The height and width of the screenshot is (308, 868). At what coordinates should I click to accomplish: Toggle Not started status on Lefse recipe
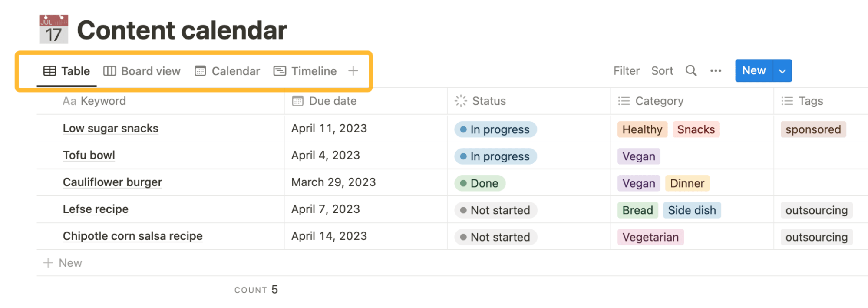495,210
